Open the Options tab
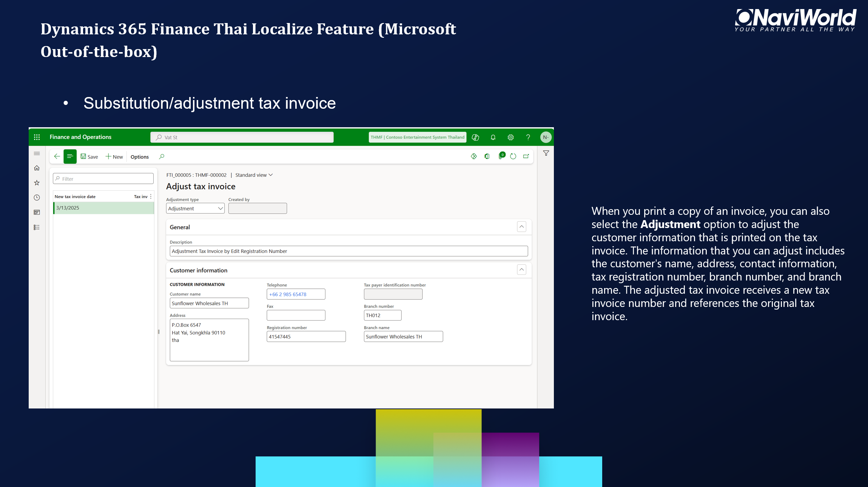The height and width of the screenshot is (487, 868). [x=140, y=157]
